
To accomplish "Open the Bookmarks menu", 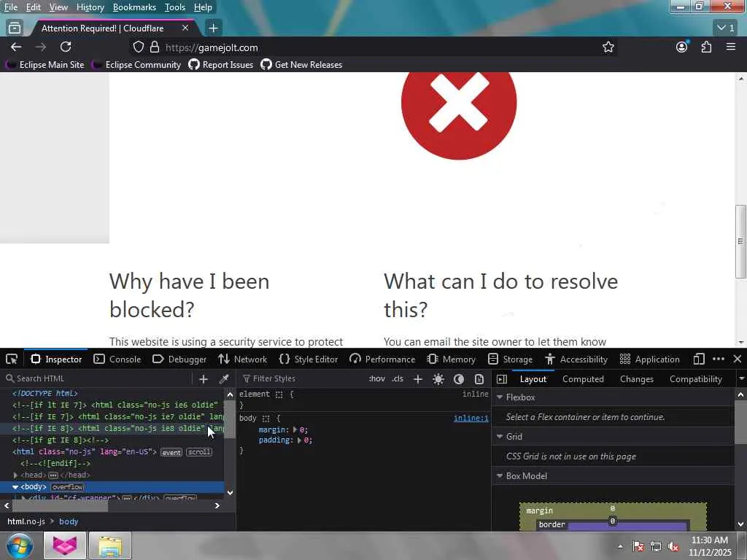I will coord(134,7).
